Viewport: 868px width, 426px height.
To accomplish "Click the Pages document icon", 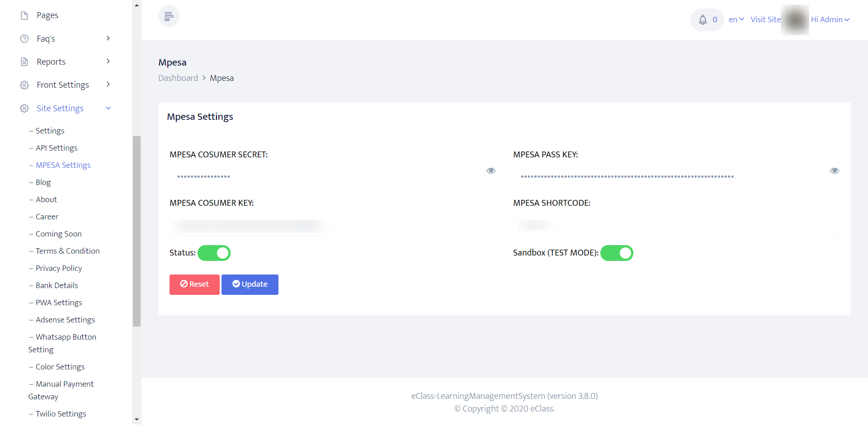I will pyautogui.click(x=24, y=15).
